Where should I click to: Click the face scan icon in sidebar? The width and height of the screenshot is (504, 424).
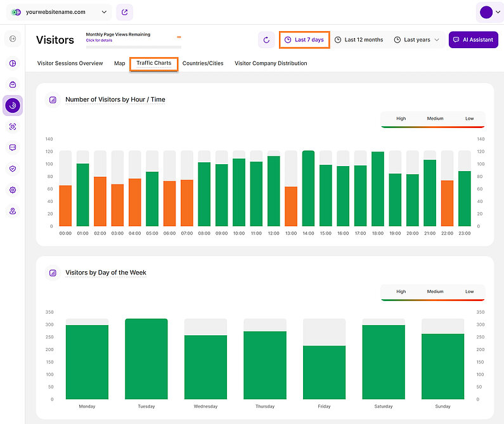(x=13, y=127)
